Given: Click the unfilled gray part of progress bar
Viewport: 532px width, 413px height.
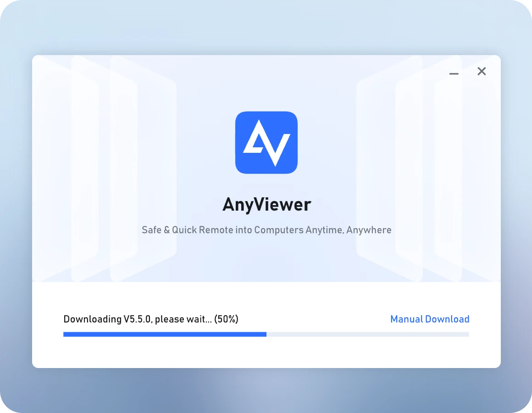Looking at the screenshot, I should 367,334.
